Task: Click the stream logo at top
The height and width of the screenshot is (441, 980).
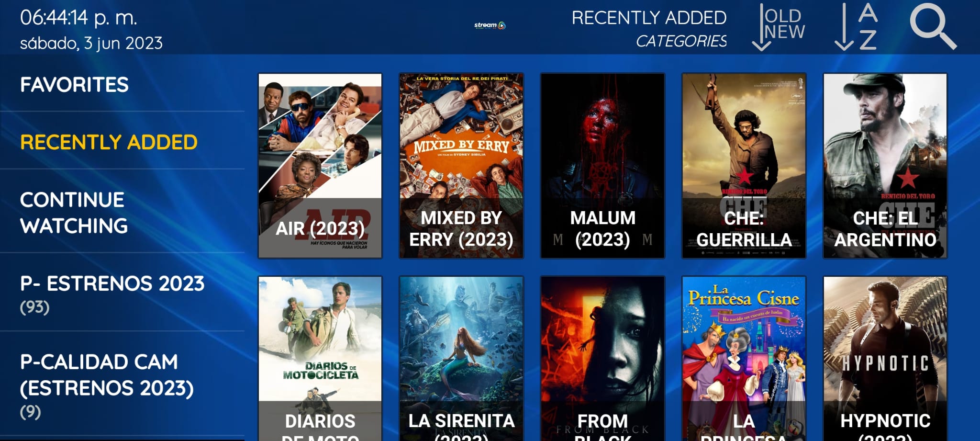Action: point(490,25)
